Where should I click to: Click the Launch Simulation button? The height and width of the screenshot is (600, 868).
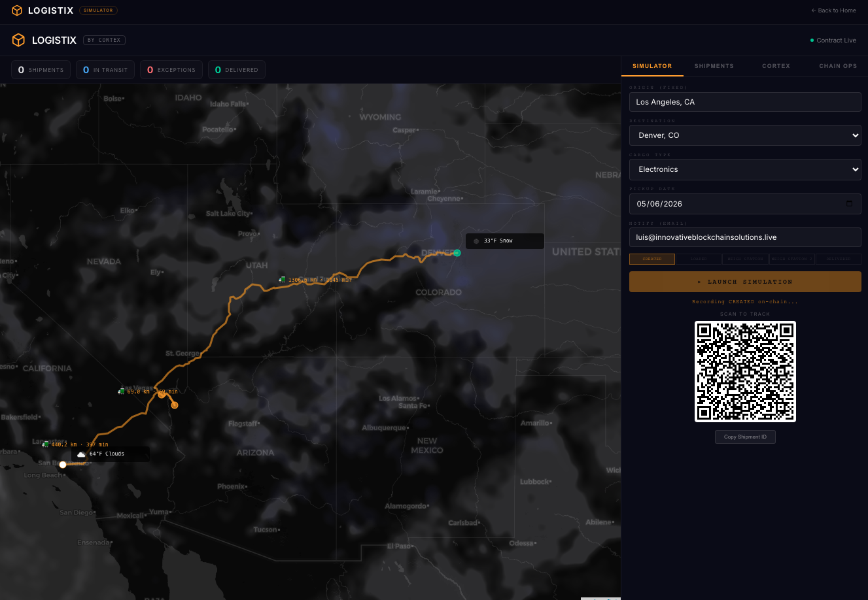coord(745,282)
